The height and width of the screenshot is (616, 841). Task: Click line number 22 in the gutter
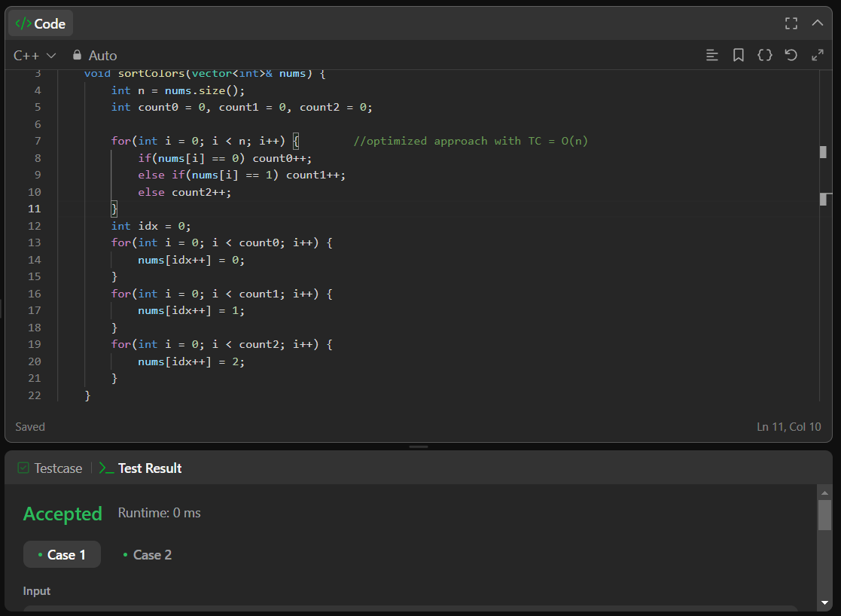click(x=35, y=395)
